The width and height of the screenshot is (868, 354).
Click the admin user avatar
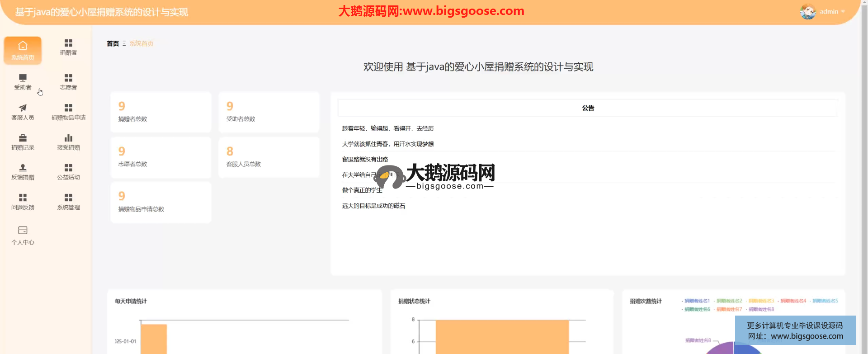click(x=808, y=12)
